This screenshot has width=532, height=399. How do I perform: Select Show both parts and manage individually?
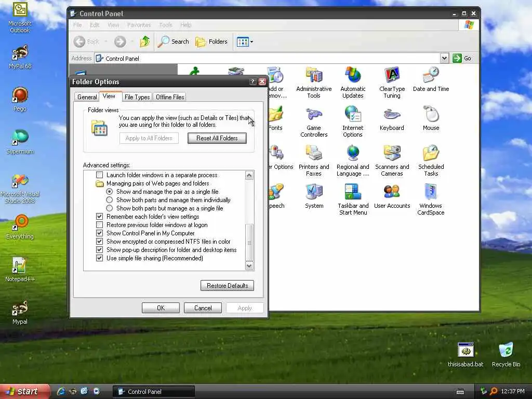point(109,200)
